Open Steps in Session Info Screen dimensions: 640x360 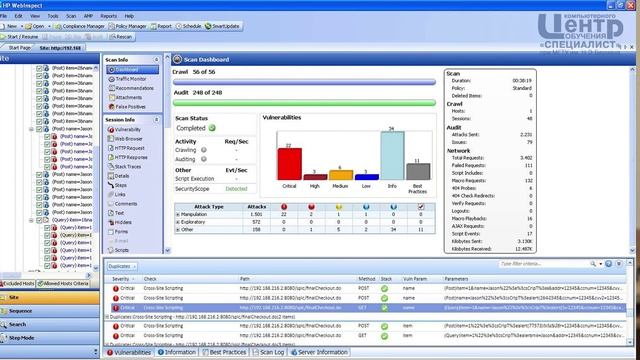click(x=117, y=185)
